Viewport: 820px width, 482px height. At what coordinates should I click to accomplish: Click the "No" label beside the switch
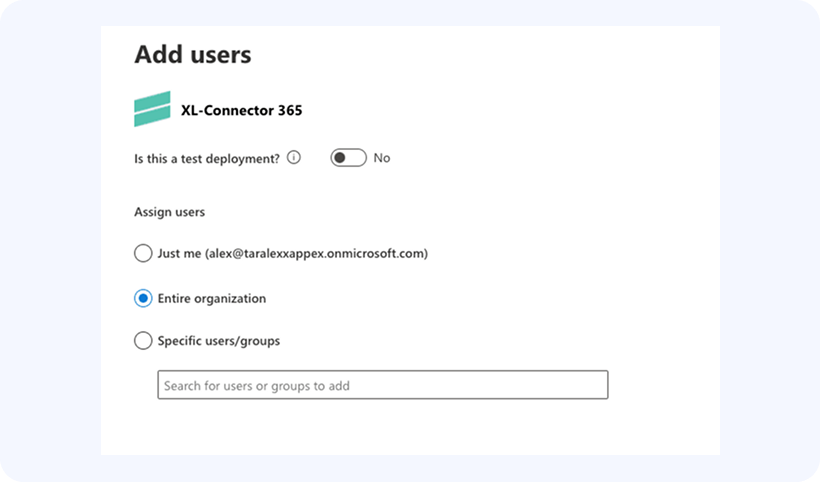[382, 158]
